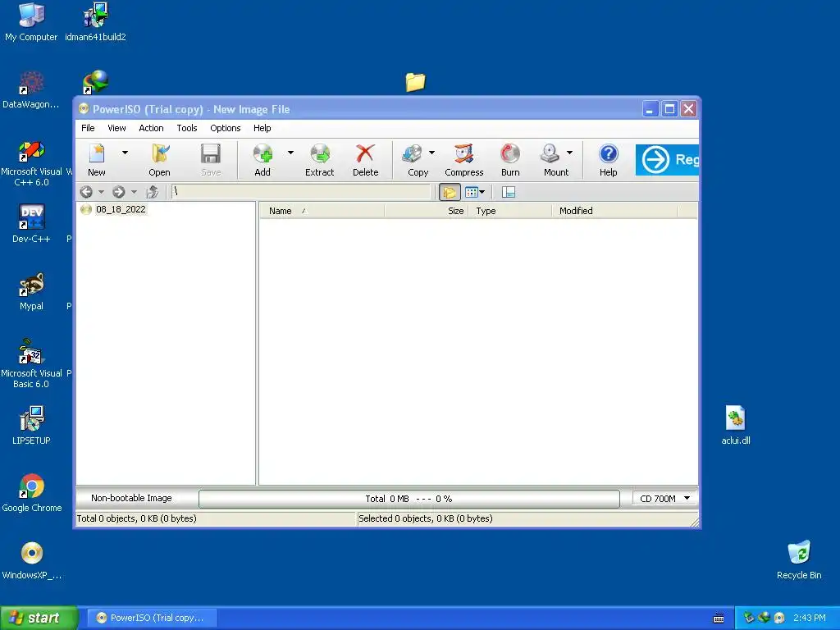The height and width of the screenshot is (630, 840).
Task: Click the on-screen keyboard taskbar icon
Action: click(x=719, y=619)
